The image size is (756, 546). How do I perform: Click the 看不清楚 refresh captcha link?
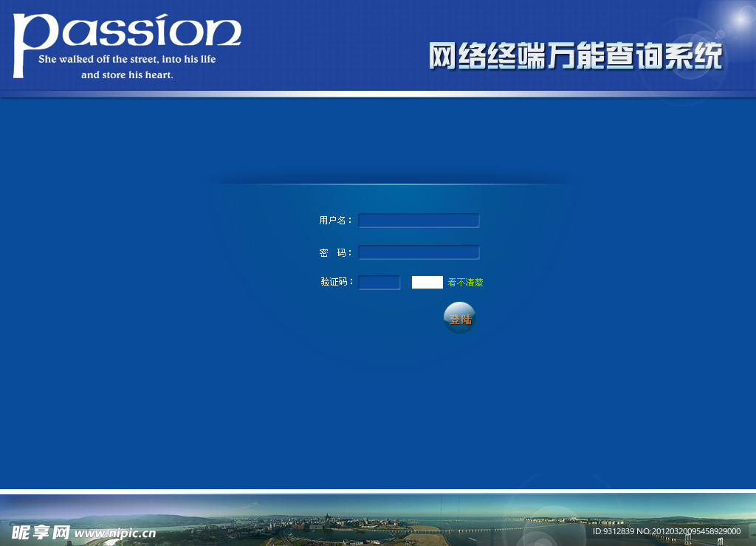(465, 283)
